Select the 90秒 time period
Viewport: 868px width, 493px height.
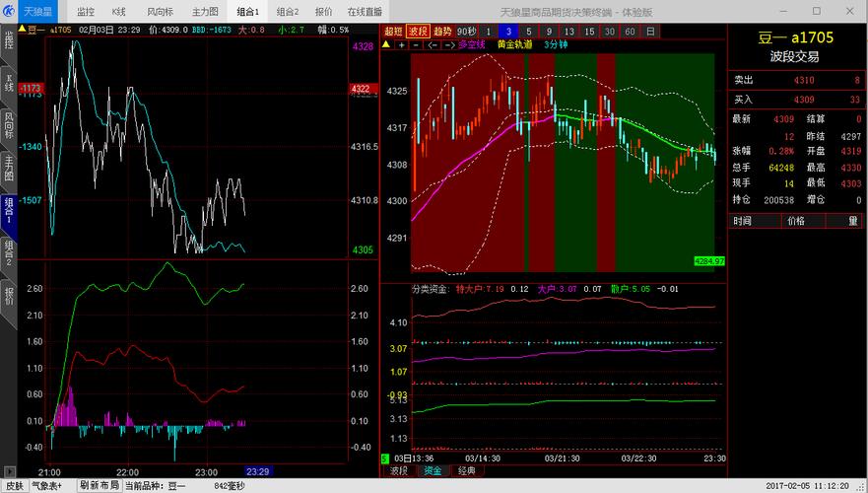tap(467, 31)
